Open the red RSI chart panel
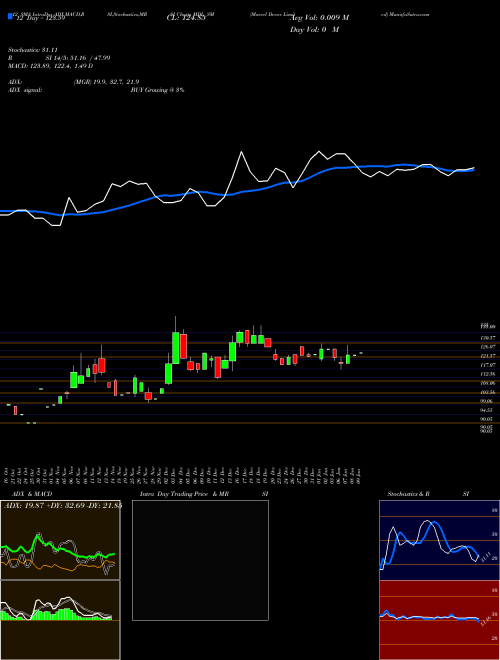The width and height of the screenshot is (500, 660). tap(439, 620)
